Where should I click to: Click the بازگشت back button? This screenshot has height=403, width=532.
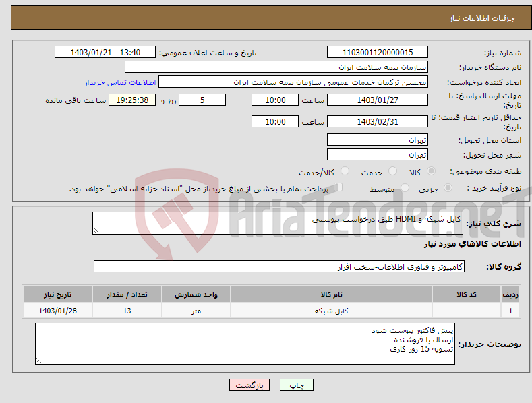(249, 385)
